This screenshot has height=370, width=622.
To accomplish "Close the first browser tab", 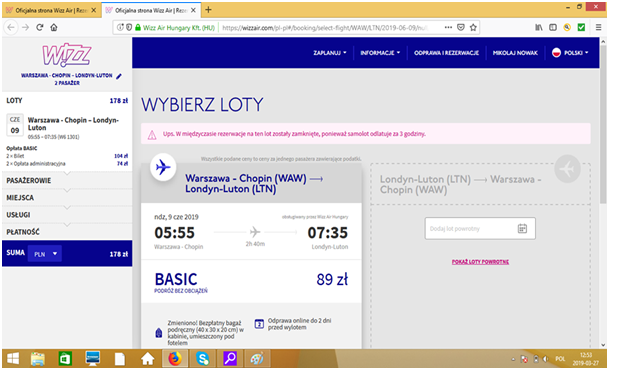I will click(94, 10).
